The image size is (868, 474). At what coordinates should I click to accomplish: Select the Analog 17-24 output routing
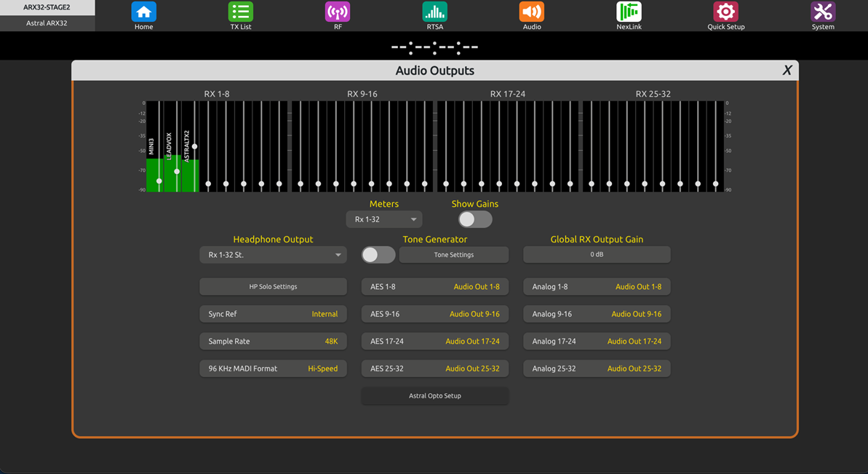597,341
